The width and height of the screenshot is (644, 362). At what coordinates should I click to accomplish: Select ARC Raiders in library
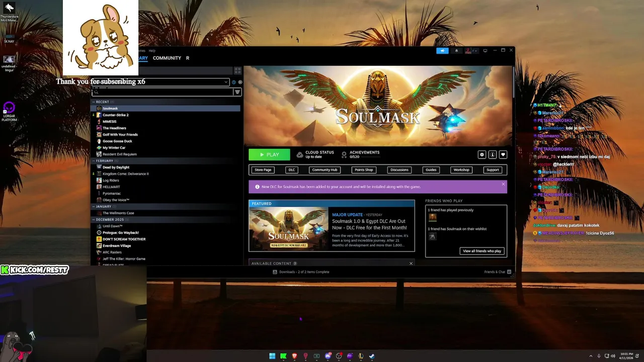point(112,252)
